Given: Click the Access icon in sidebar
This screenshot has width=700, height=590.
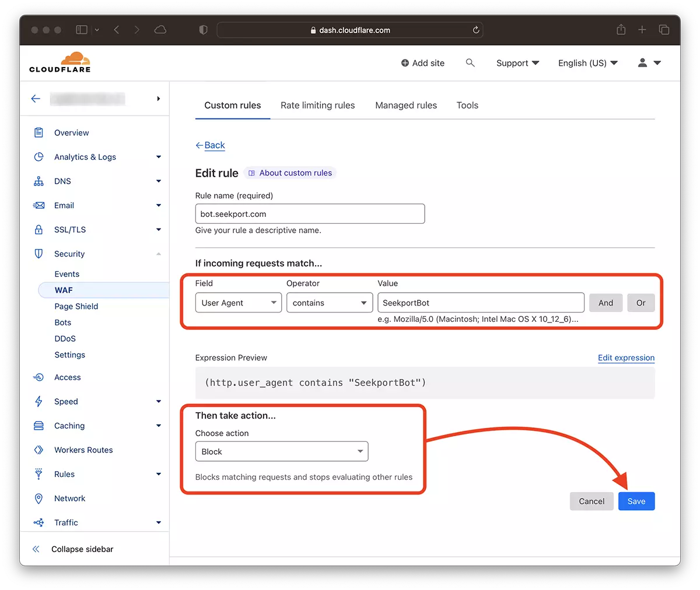Looking at the screenshot, I should [38, 377].
